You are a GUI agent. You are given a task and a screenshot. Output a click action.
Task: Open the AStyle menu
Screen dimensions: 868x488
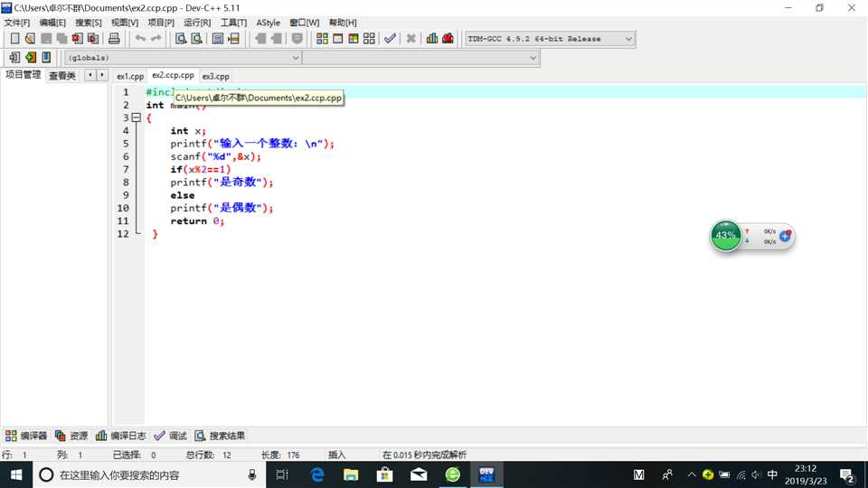[x=268, y=23]
